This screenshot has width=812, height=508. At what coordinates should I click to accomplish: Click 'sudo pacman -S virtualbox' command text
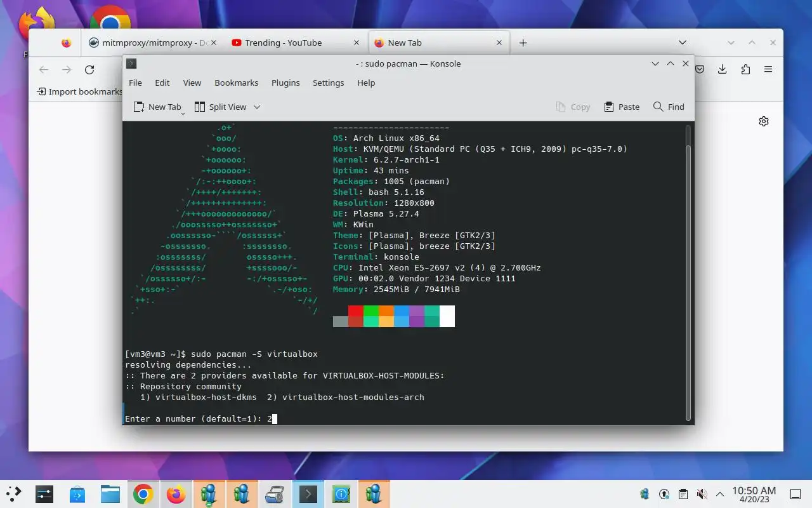click(254, 354)
